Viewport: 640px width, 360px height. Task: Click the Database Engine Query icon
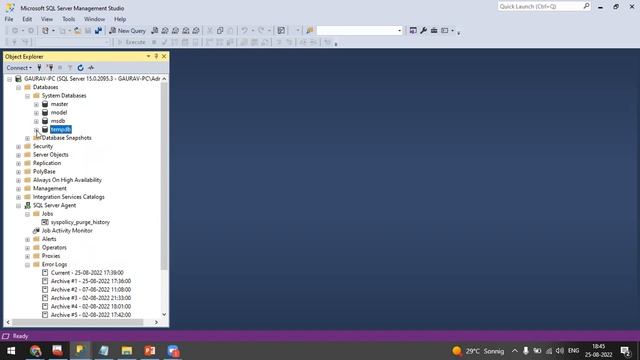[155, 31]
